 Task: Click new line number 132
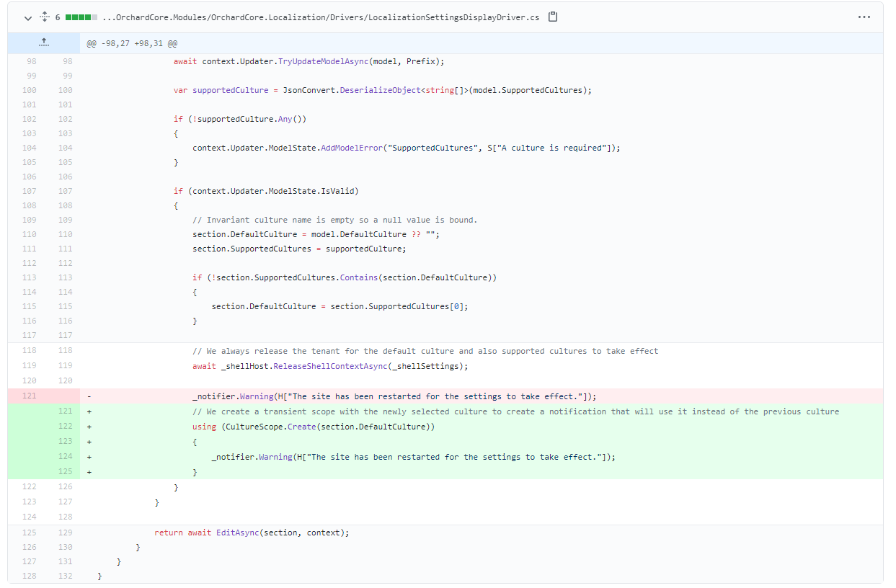(x=65, y=576)
